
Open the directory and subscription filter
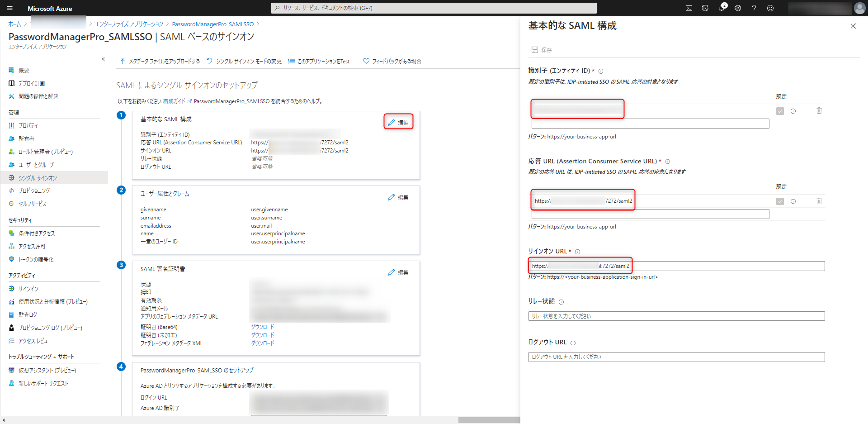705,8
